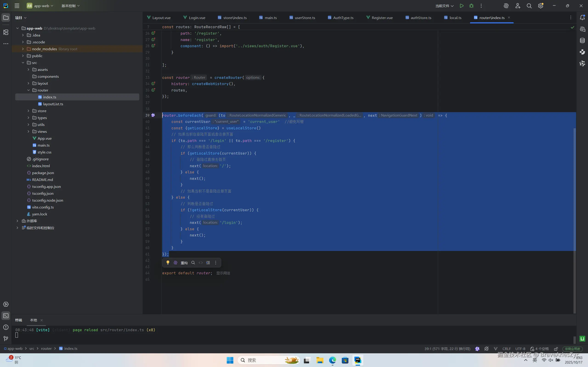The width and height of the screenshot is (588, 367).
Task: Click the green Run button
Action: coord(461,6)
